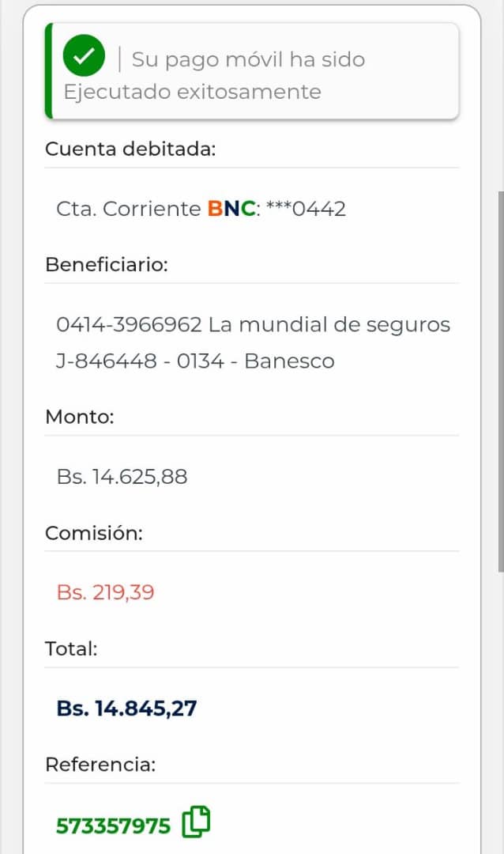Viewport: 504px width, 854px height.
Task: Click the green success checkmark icon
Action: point(84,57)
